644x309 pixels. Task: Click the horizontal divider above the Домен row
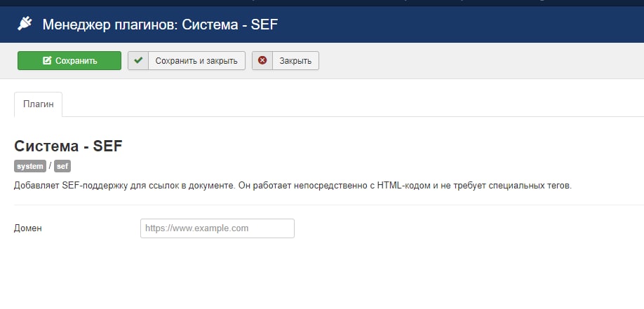322,205
